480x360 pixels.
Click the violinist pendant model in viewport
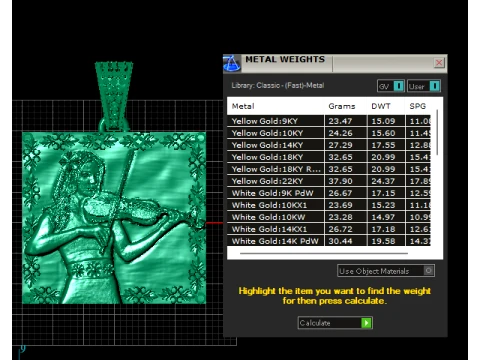114,218
